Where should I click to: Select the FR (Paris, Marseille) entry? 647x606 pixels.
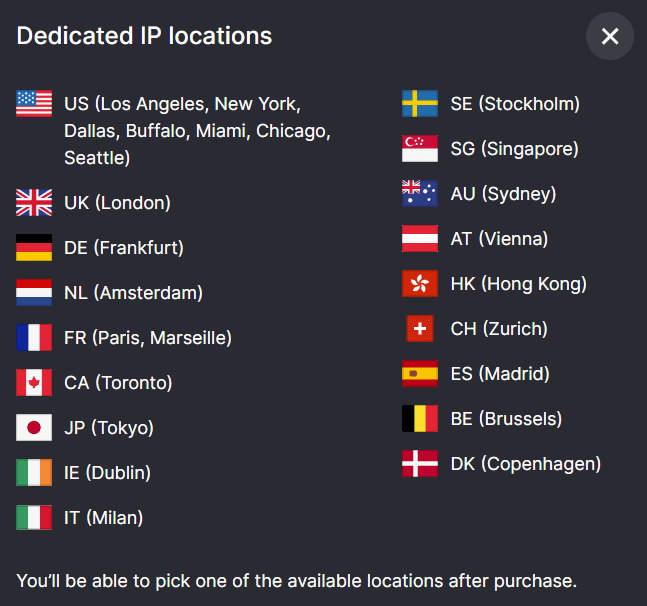coord(124,337)
